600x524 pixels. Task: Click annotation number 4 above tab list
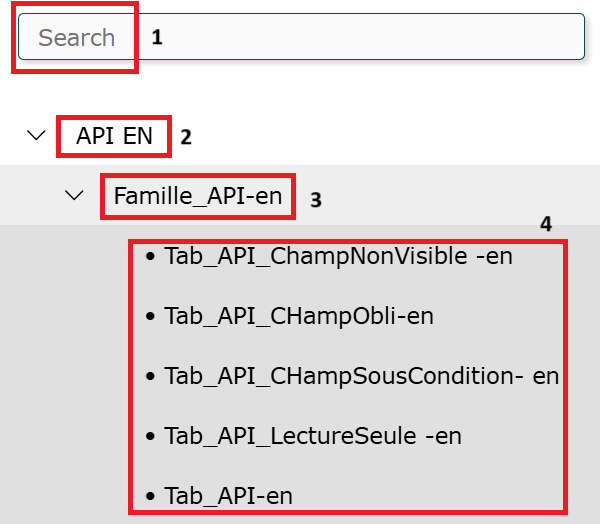point(546,224)
